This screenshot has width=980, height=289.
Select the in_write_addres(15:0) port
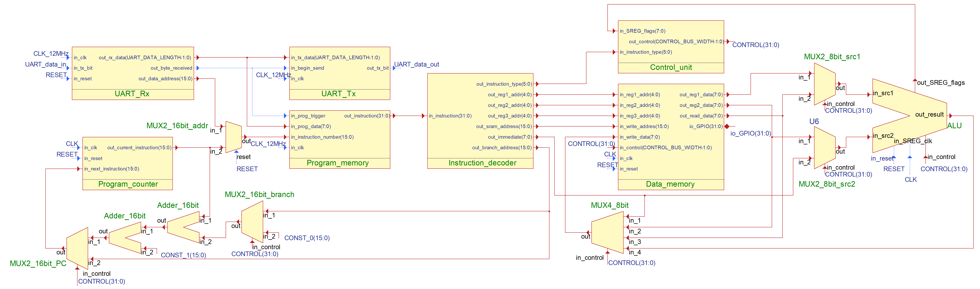pyautogui.click(x=644, y=126)
